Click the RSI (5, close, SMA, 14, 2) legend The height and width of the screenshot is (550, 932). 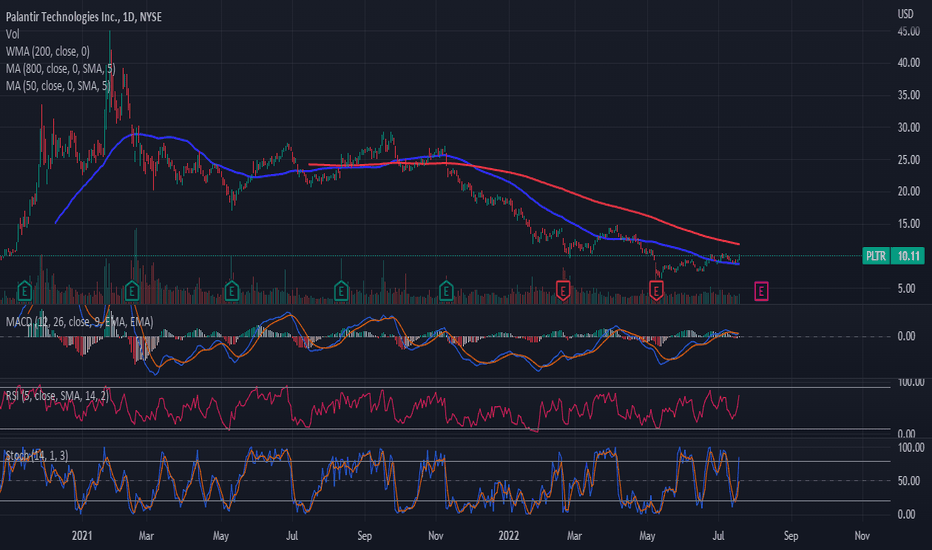tap(57, 396)
